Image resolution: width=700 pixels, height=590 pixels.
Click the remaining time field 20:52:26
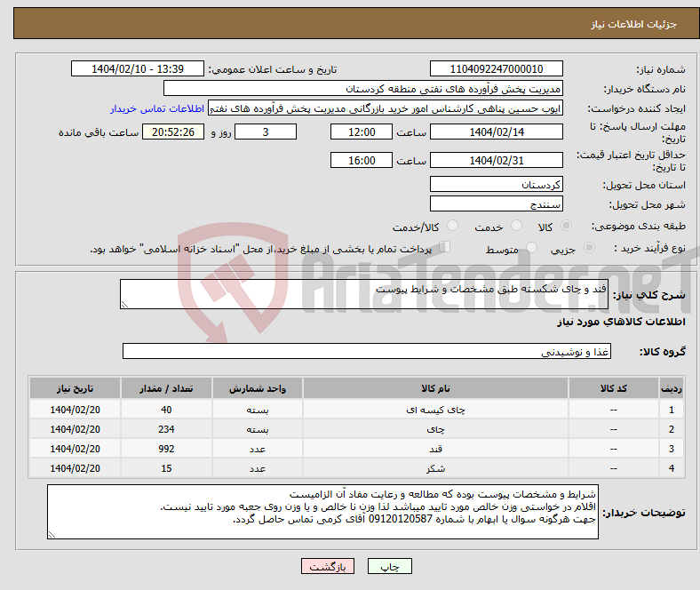point(173,132)
